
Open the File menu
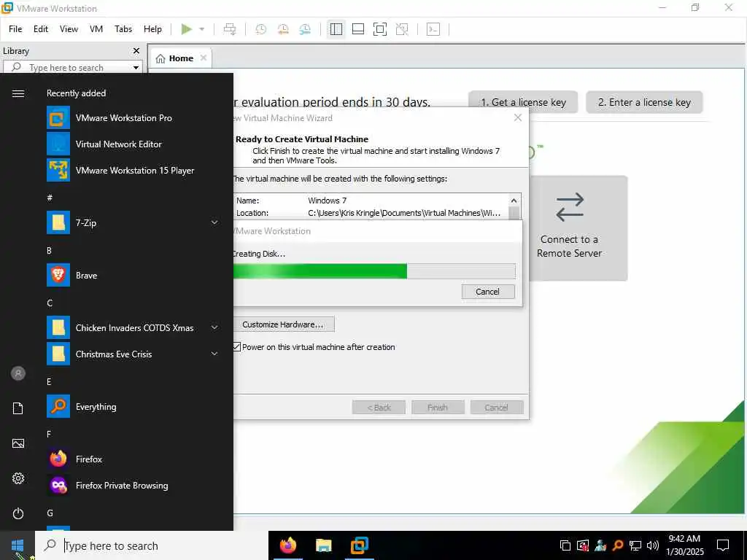pos(15,29)
